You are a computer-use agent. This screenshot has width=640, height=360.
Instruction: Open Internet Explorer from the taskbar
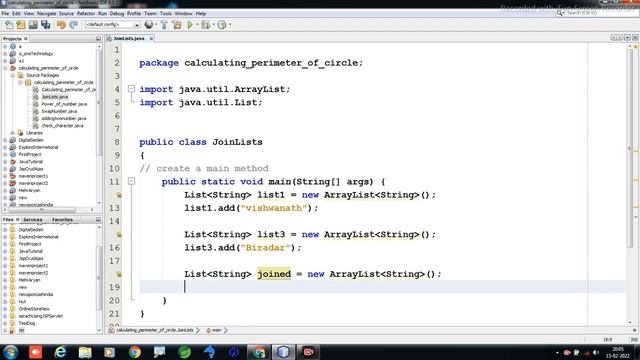pyautogui.click(x=60, y=352)
